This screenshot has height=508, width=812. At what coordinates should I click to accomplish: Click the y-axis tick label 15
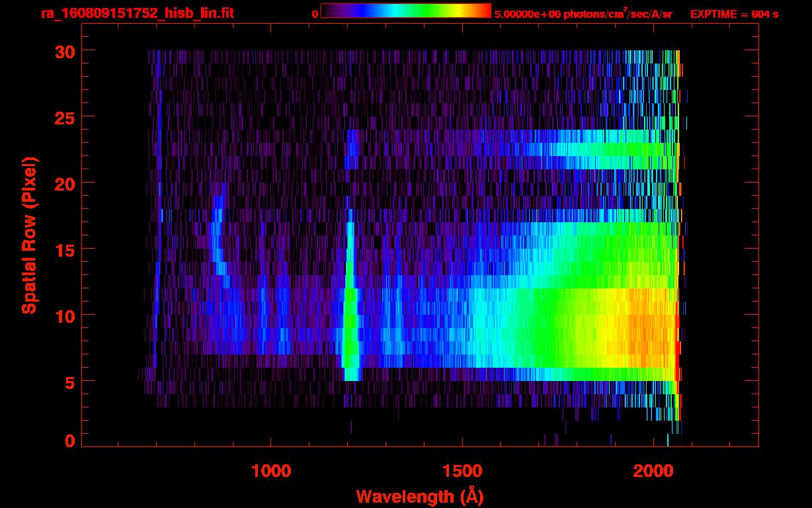pyautogui.click(x=65, y=249)
